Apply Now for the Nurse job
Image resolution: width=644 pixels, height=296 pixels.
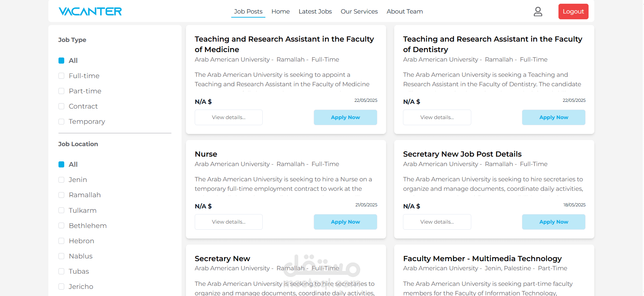click(345, 222)
